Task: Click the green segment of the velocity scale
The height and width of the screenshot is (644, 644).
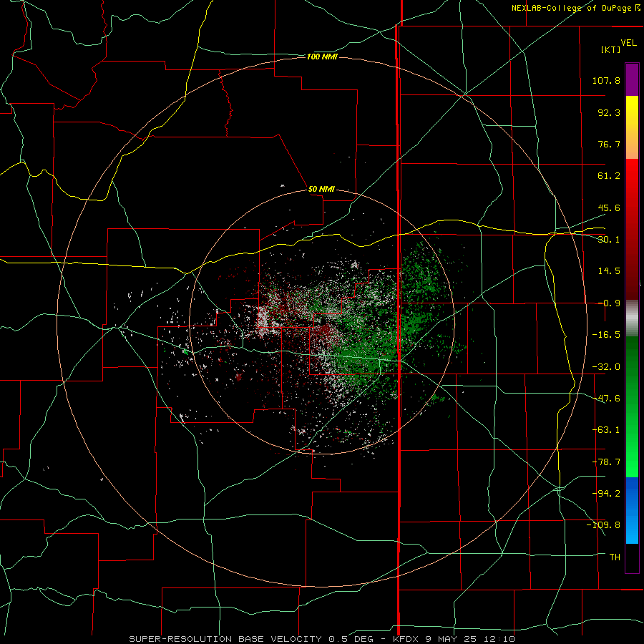Action: point(632,406)
